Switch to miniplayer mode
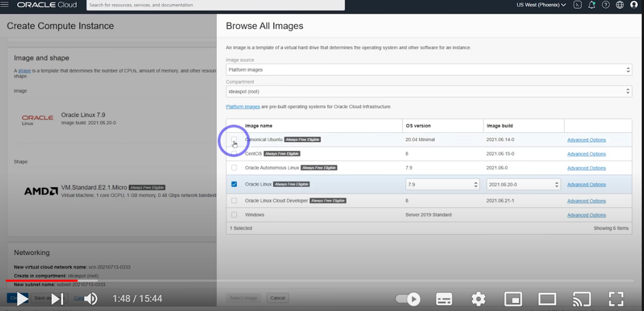 (513, 299)
